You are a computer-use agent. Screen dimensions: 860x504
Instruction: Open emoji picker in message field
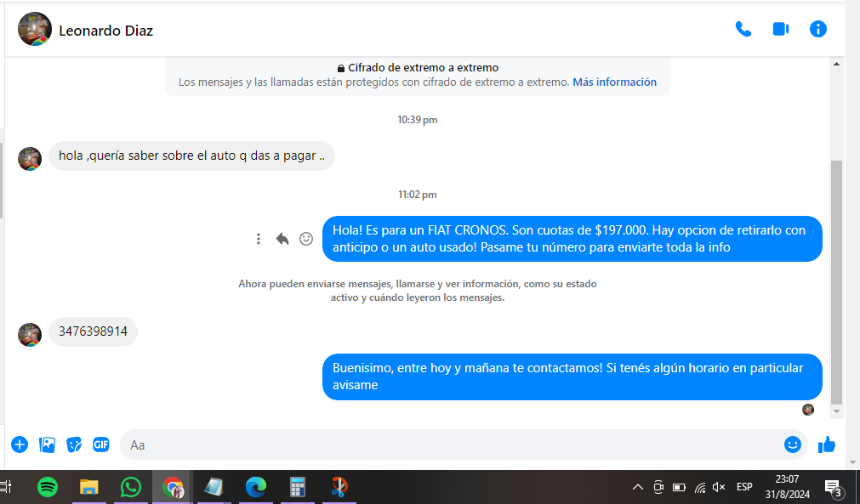[792, 445]
